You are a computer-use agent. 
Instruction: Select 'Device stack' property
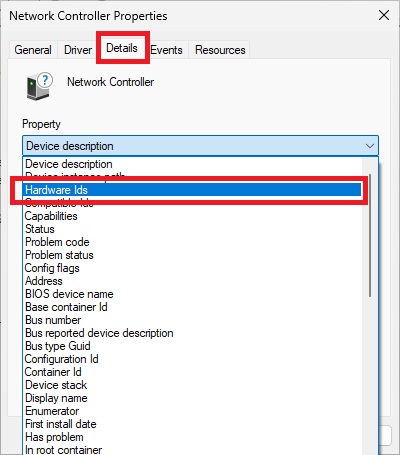point(193,385)
